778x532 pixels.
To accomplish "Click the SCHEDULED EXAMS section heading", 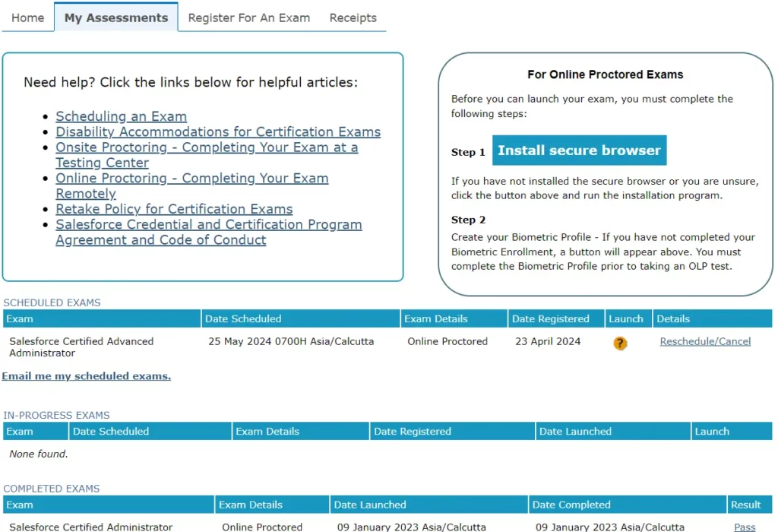I will (52, 302).
